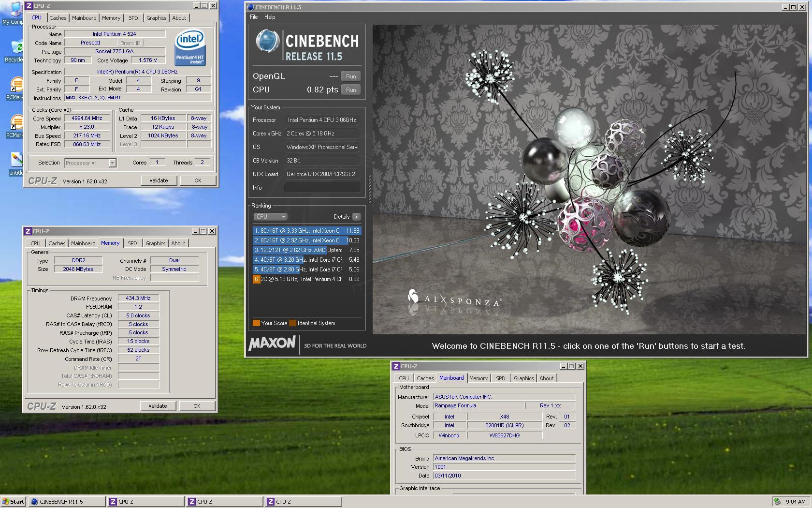Open the File menu in Cinebench

(x=254, y=17)
